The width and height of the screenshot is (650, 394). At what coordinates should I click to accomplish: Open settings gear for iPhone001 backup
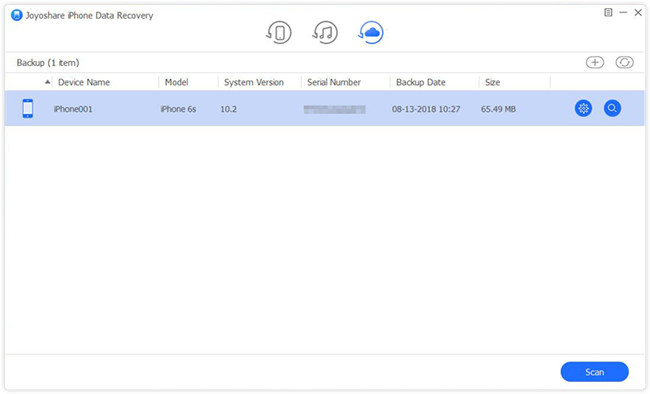pyautogui.click(x=583, y=109)
